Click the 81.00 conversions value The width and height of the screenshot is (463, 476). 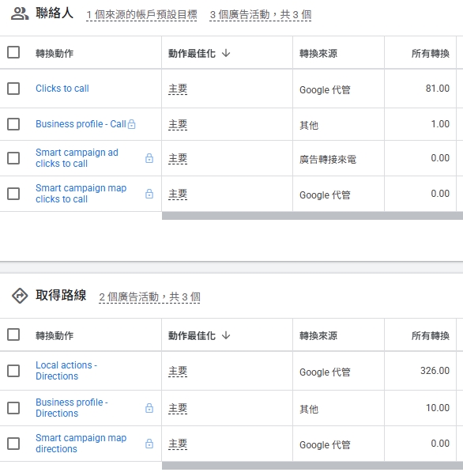437,89
